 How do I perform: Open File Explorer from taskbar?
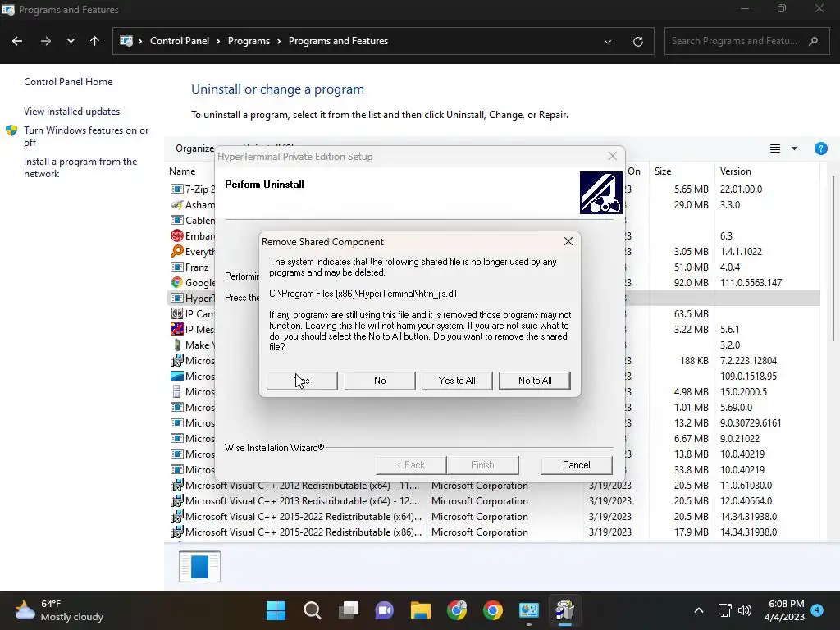pyautogui.click(x=421, y=610)
